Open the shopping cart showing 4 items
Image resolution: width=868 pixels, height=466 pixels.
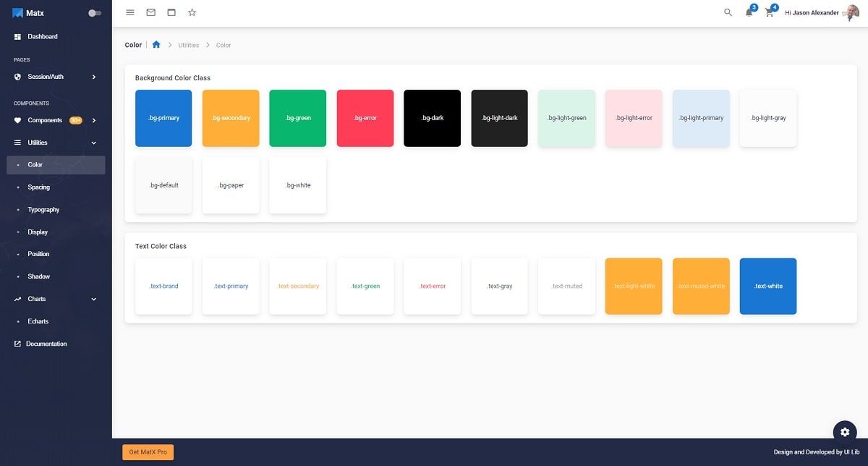pyautogui.click(x=769, y=12)
